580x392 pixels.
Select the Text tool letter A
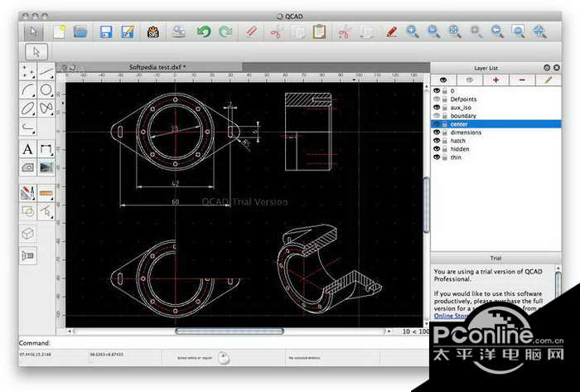click(x=27, y=149)
